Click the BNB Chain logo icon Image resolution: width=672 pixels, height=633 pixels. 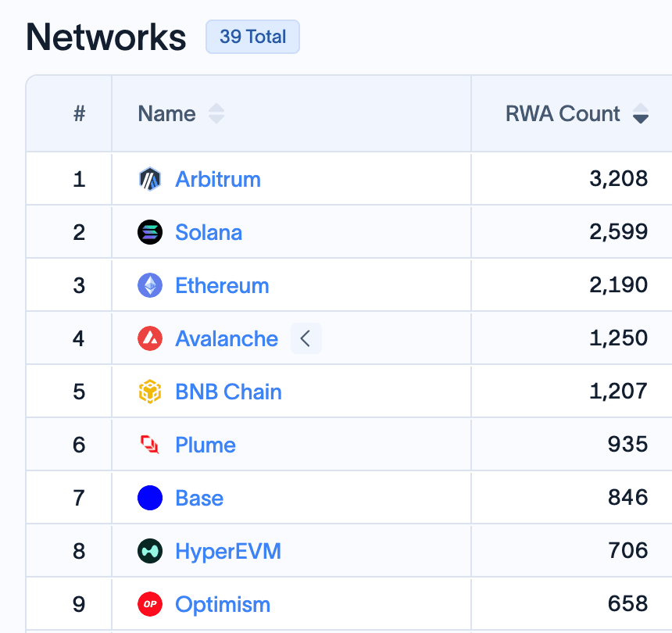150,392
